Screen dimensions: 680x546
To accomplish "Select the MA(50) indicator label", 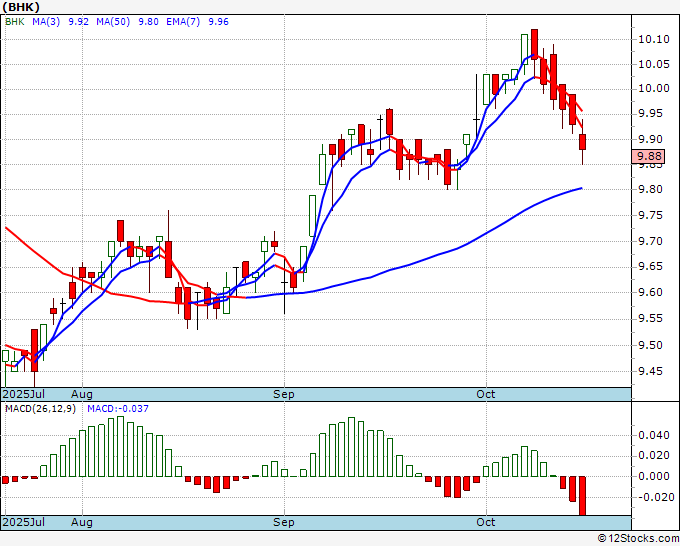I will (x=113, y=22).
